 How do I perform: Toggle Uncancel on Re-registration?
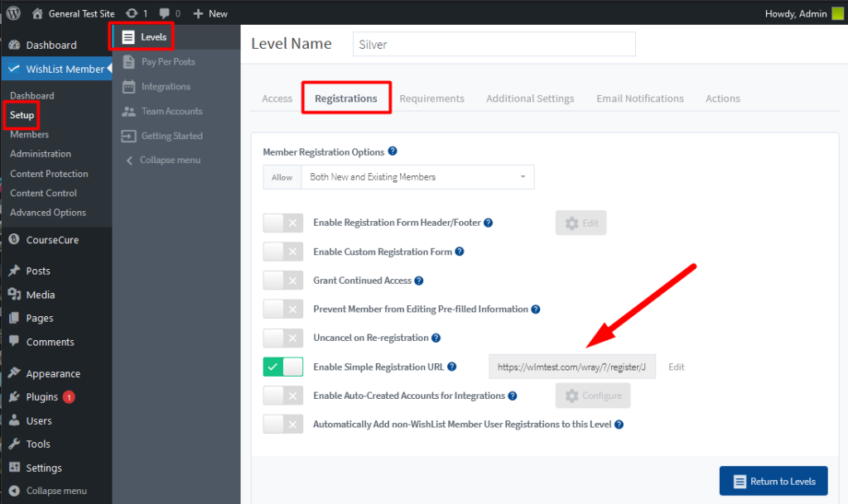pos(283,338)
